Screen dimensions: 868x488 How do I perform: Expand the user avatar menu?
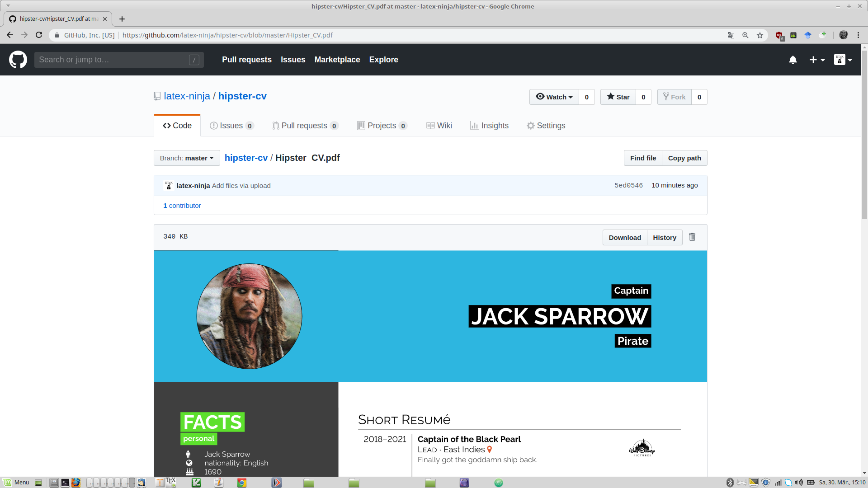[843, 60]
